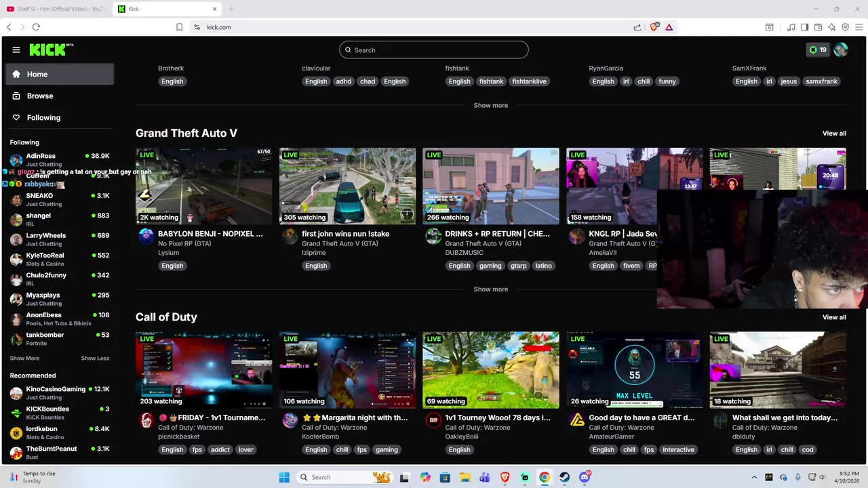Open Following in the sidebar
This screenshot has width=868, height=488.
[x=60, y=117]
